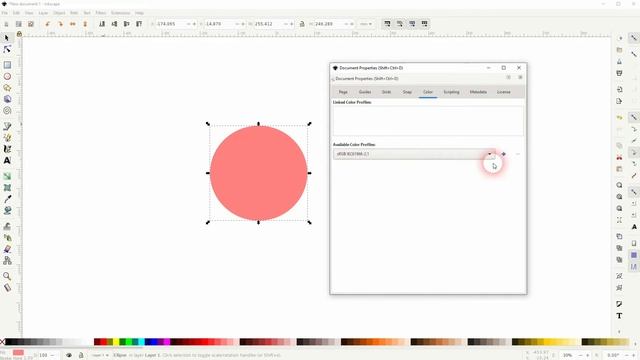This screenshot has width=640, height=360.
Task: Select the Node edit tool
Action: click(7, 49)
